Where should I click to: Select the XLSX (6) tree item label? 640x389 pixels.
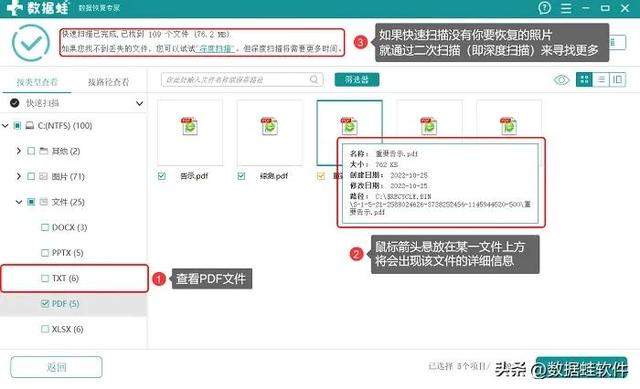coord(67,329)
